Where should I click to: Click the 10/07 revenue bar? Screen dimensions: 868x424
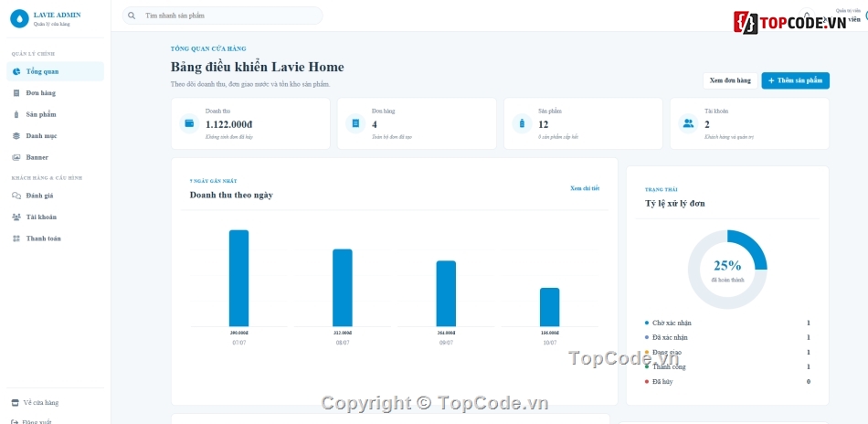pyautogui.click(x=550, y=307)
